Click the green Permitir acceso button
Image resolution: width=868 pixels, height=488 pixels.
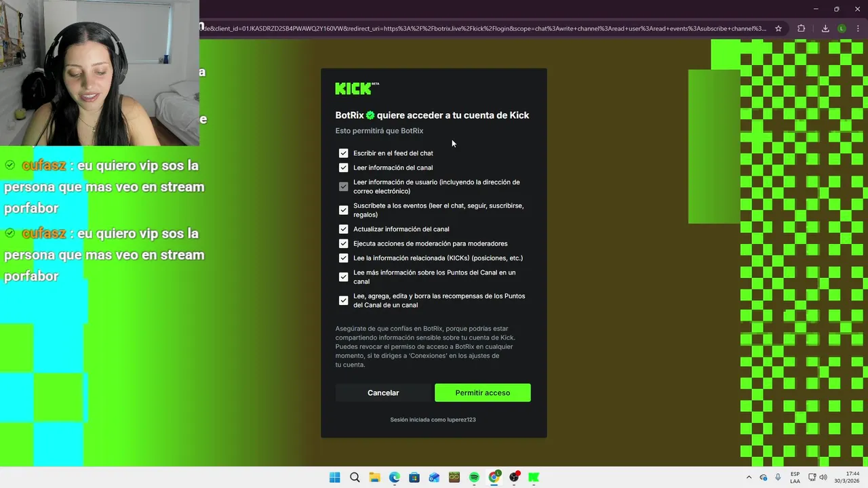[x=483, y=392]
